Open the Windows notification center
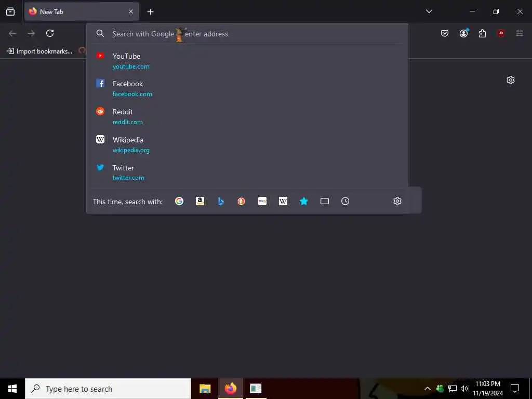 click(x=515, y=389)
